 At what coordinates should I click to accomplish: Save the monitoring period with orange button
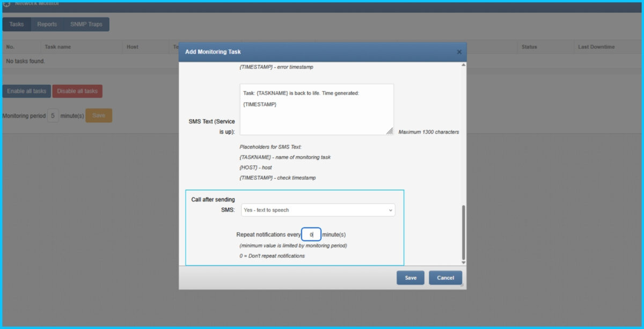(x=99, y=115)
